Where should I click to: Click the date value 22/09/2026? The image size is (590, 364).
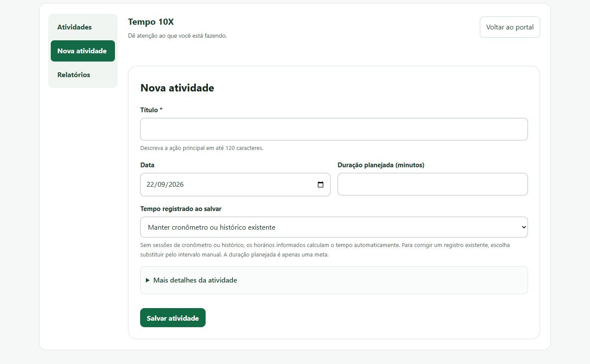point(165,185)
